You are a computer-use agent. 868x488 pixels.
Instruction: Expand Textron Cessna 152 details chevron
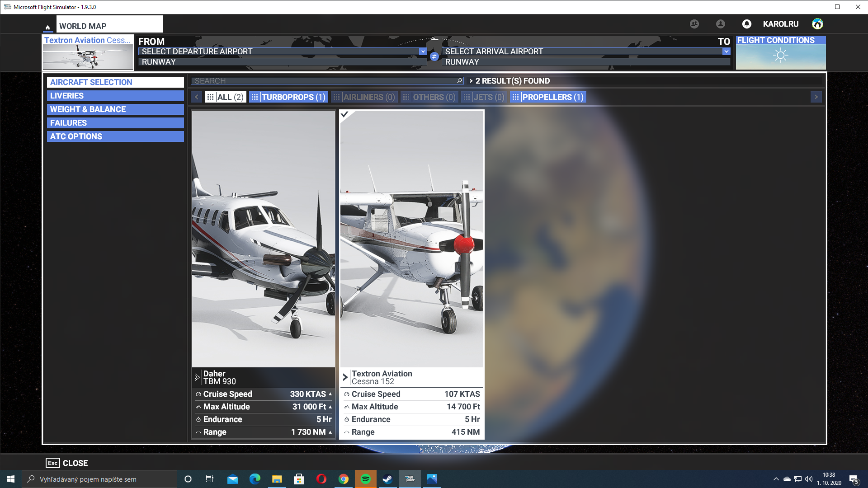click(x=345, y=377)
